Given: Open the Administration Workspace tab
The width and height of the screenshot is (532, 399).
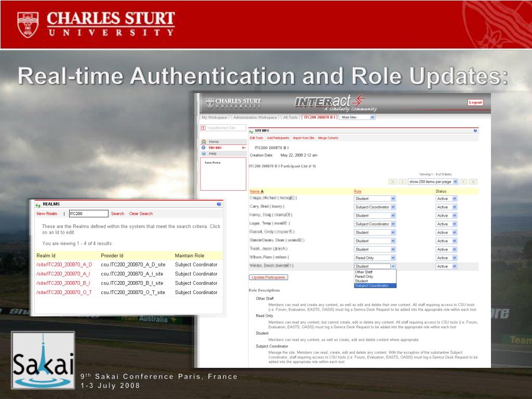Looking at the screenshot, I should pos(255,117).
